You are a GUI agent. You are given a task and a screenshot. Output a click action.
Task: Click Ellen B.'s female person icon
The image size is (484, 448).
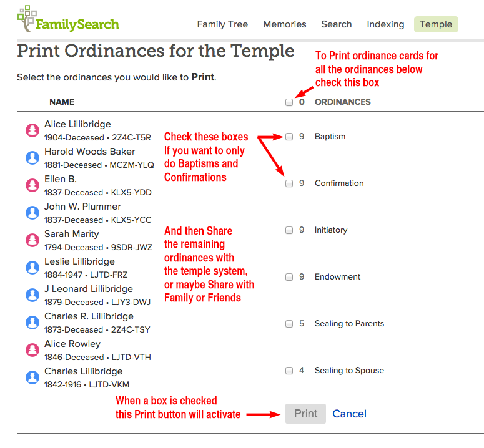pyautogui.click(x=32, y=185)
